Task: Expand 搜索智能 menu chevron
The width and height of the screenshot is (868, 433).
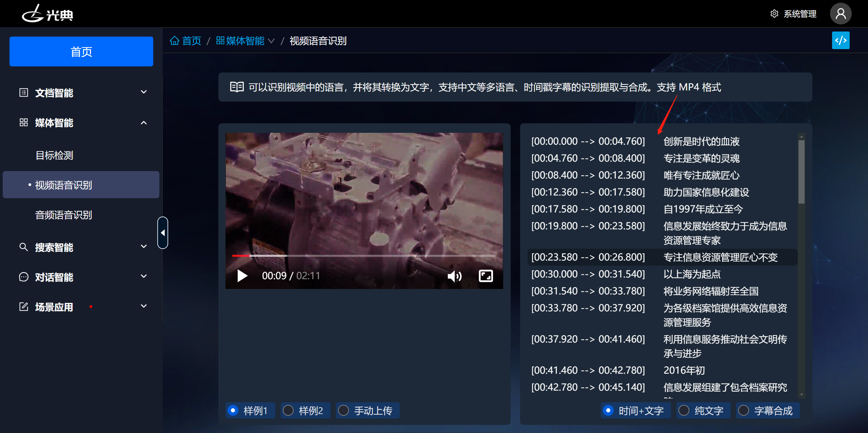Action: pos(144,247)
